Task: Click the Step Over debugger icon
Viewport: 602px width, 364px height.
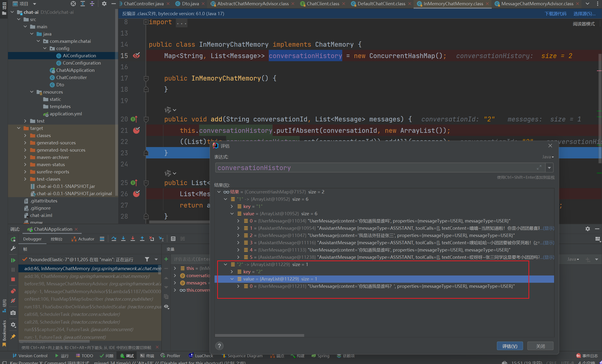Action: 114,239
